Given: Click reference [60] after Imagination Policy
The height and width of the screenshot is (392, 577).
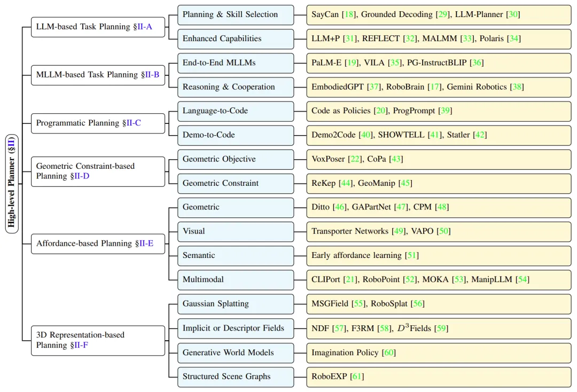Looking at the screenshot, I should coord(389,352).
